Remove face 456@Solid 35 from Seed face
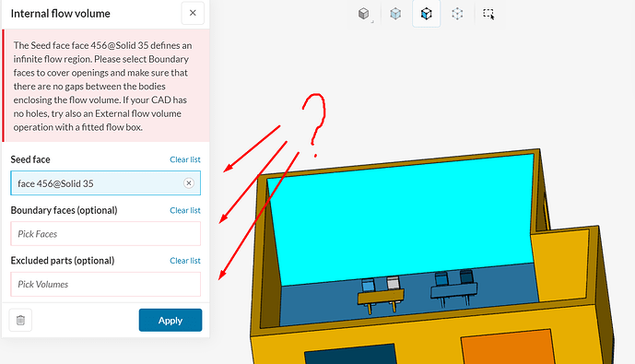The height and width of the screenshot is (364, 635). 189,183
